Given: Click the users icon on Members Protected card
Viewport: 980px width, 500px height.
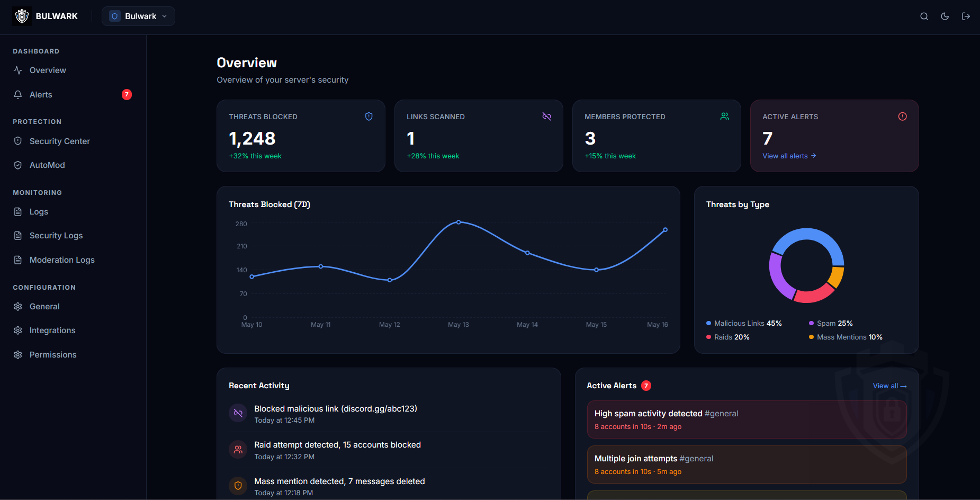Looking at the screenshot, I should coord(725,117).
